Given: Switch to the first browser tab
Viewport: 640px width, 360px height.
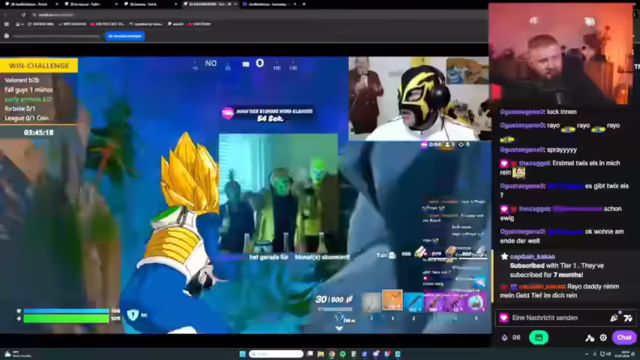Looking at the screenshot, I should (29, 4).
